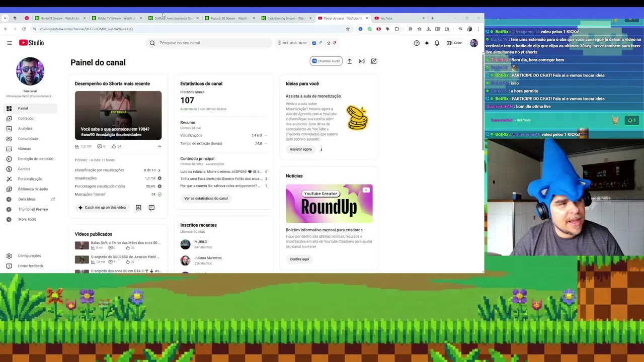The height and width of the screenshot is (362, 644).
Task: Click Catch me up on this video
Action: click(x=102, y=208)
